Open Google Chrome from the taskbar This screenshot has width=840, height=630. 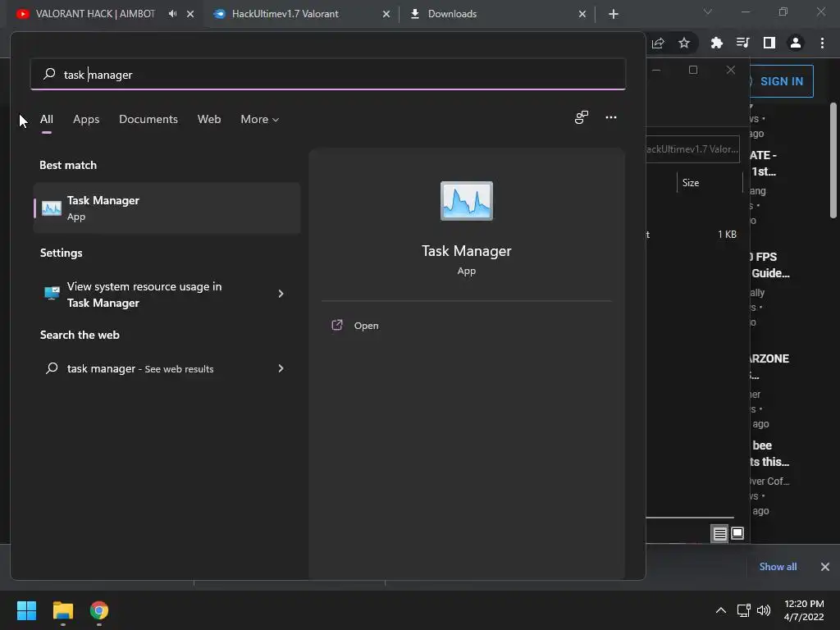click(x=99, y=610)
